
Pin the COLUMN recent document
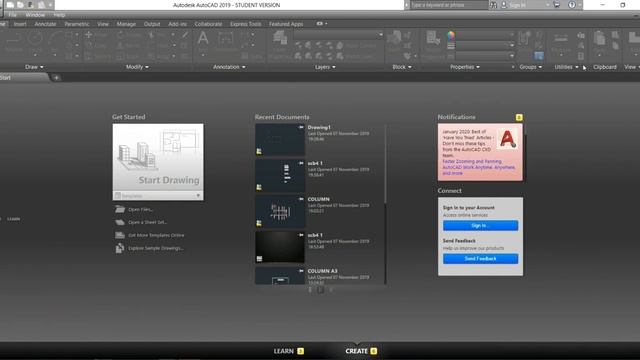(301, 199)
